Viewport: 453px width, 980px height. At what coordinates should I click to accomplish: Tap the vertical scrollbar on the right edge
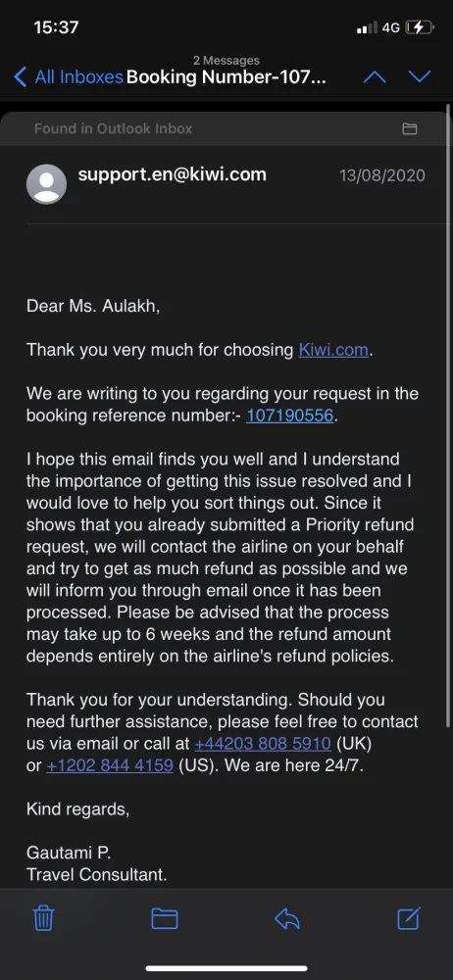coord(449,416)
